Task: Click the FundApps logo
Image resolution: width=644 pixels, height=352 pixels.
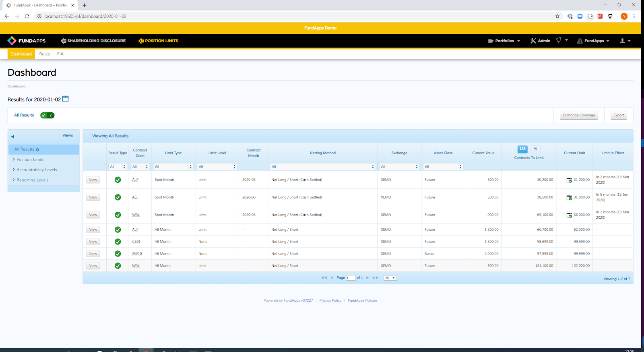Action: 27,41
